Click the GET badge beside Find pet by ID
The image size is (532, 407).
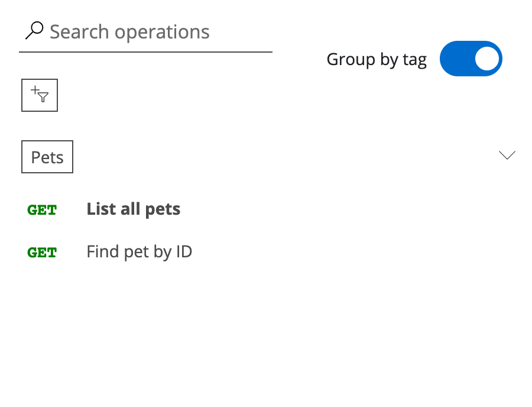42,253
